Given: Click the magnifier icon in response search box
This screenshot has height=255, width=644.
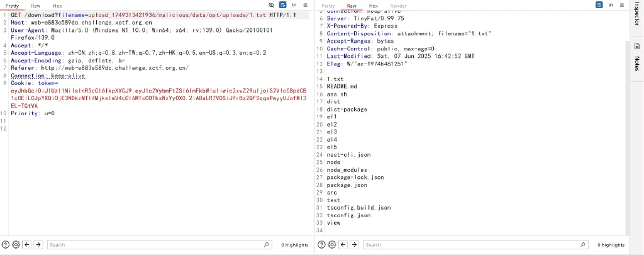Looking at the screenshot, I should pos(583,245).
